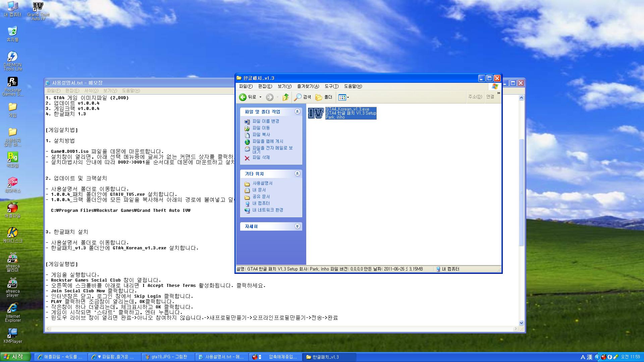Open the back button history dropdown arrow

[260, 97]
